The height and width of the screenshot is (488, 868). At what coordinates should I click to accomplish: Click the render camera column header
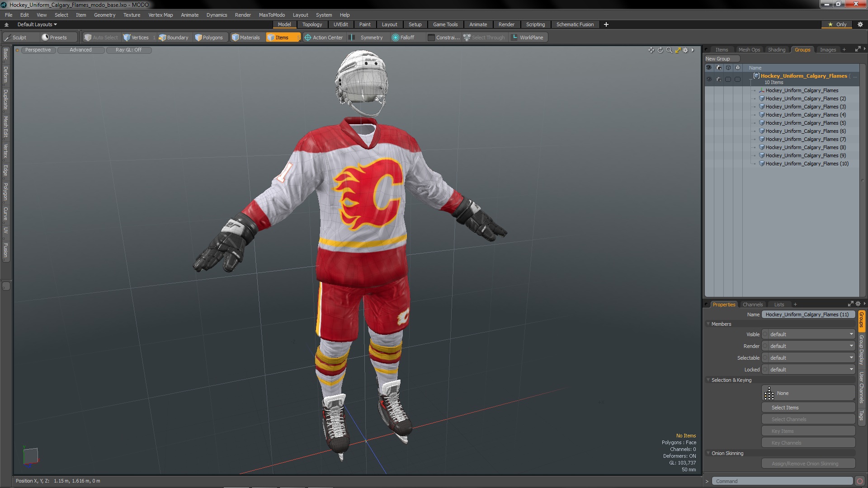click(718, 68)
